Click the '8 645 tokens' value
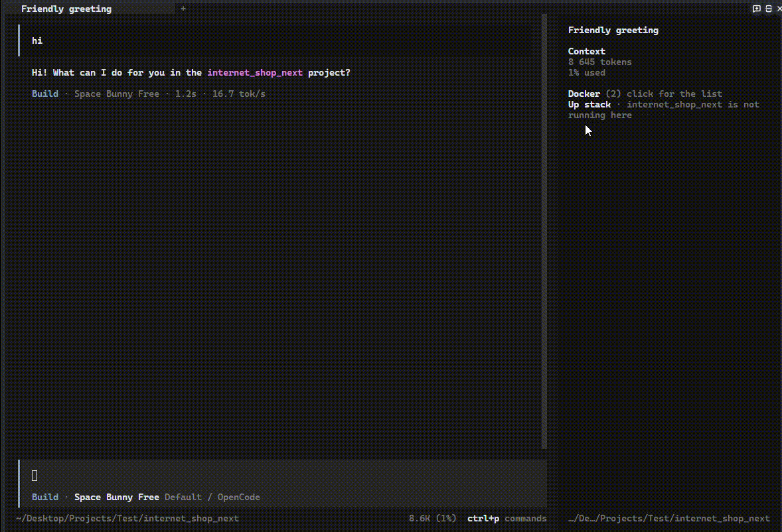Viewport: 782px width, 532px height. pyautogui.click(x=599, y=62)
